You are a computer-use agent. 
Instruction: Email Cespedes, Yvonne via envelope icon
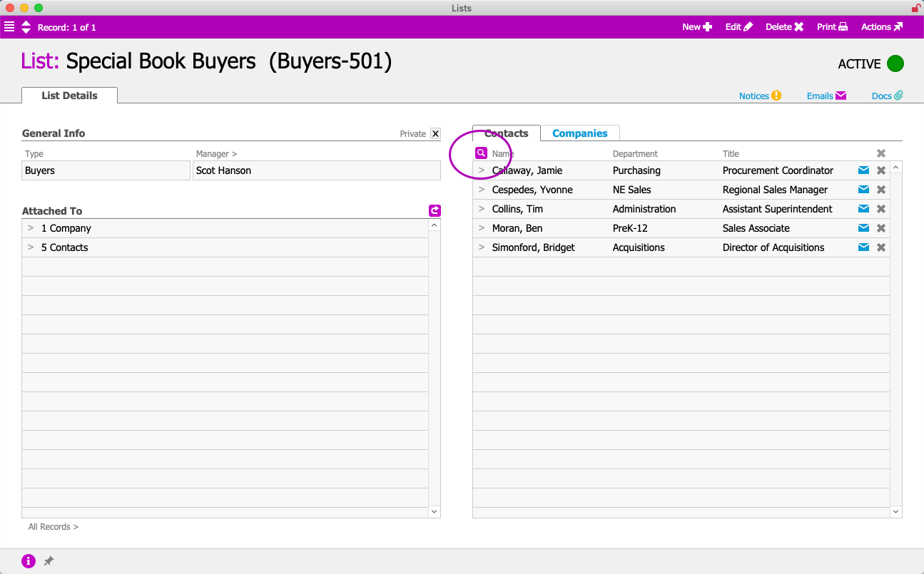[x=863, y=190]
